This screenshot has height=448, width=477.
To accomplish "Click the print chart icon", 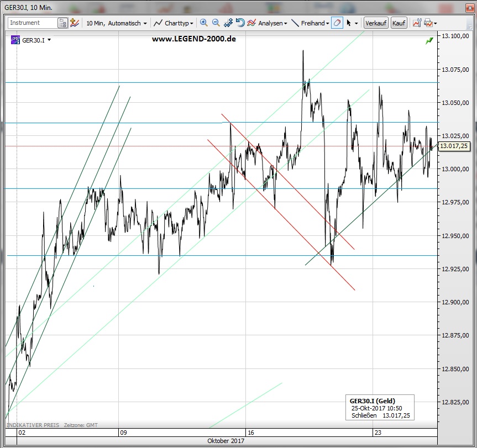I will [x=428, y=23].
